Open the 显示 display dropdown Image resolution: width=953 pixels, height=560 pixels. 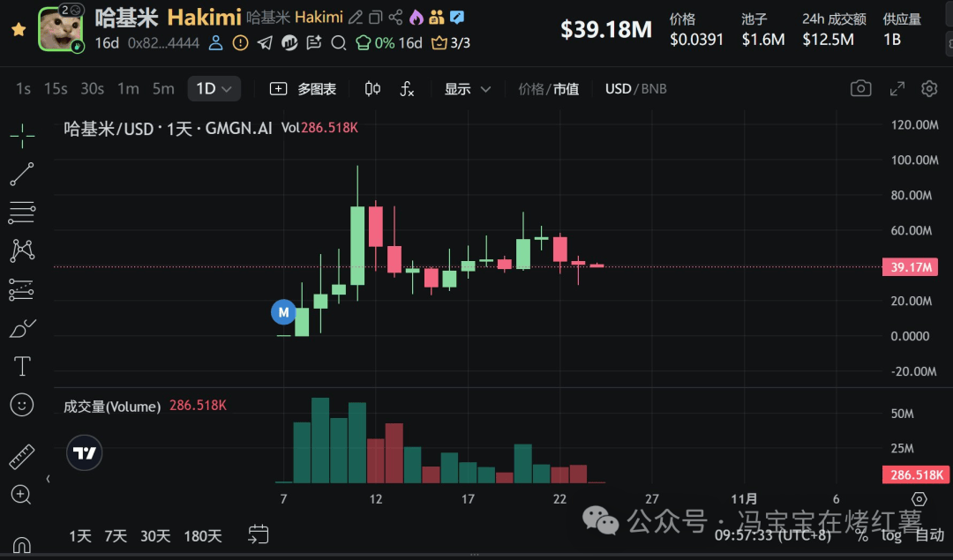click(468, 89)
